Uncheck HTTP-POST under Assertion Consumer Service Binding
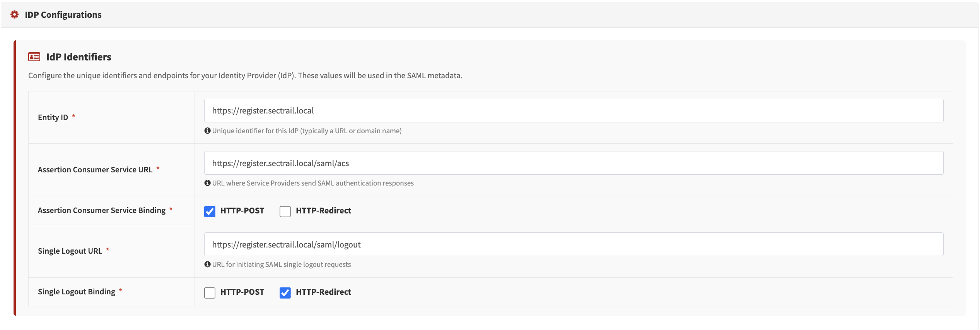 (x=210, y=211)
